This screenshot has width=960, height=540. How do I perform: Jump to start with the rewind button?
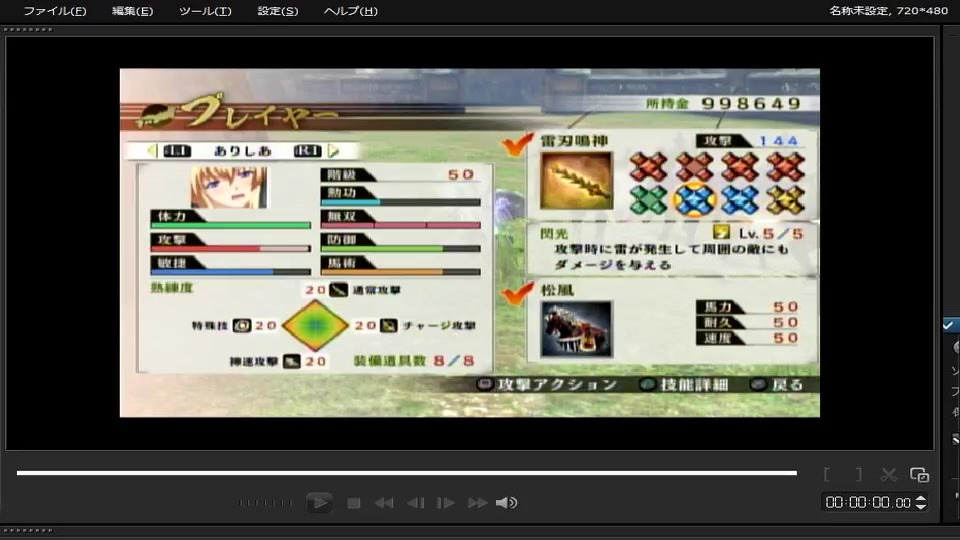pos(384,503)
